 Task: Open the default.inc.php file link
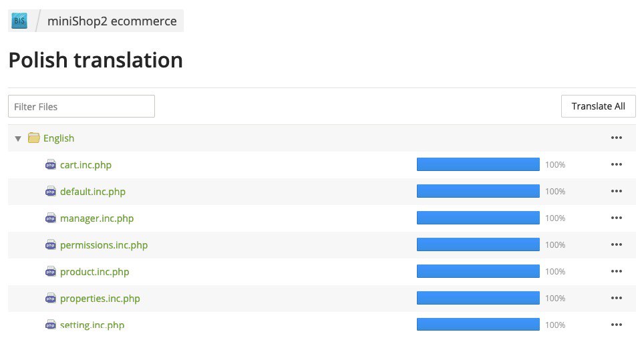(x=93, y=191)
